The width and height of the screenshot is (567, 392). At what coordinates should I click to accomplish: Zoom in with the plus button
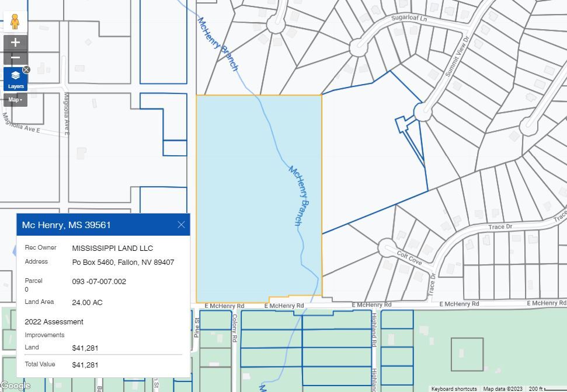point(15,43)
